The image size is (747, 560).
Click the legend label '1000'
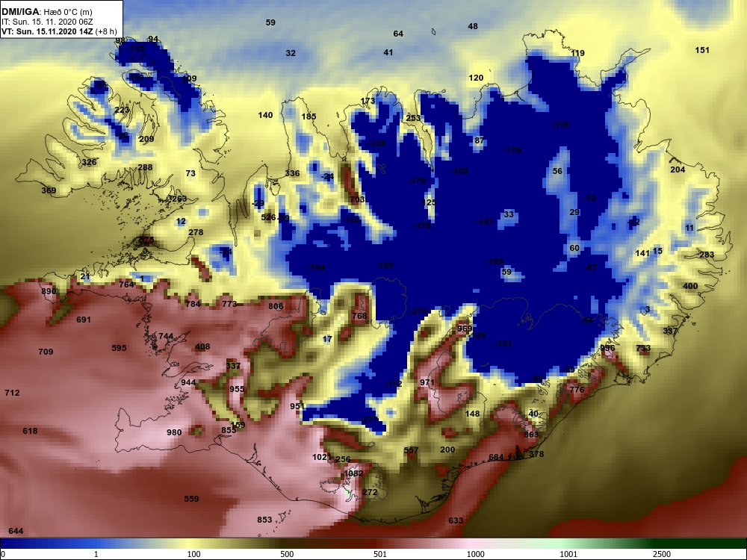[475, 554]
